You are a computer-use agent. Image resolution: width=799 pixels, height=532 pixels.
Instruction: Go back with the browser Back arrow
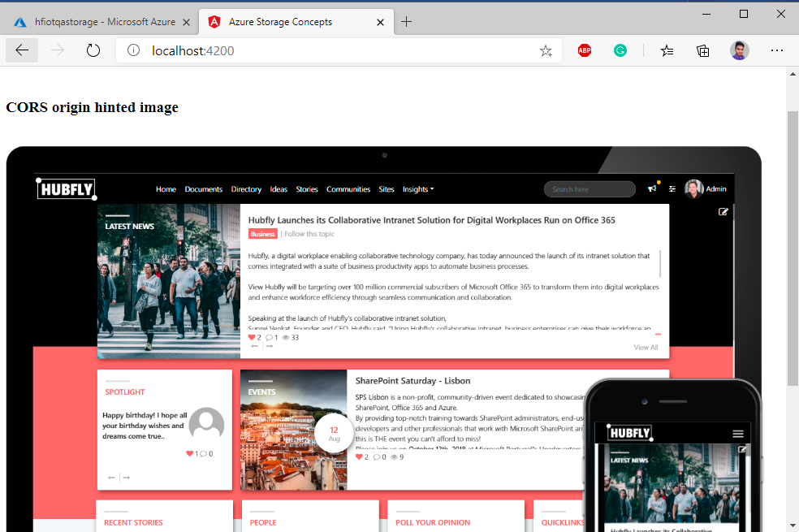(x=22, y=50)
